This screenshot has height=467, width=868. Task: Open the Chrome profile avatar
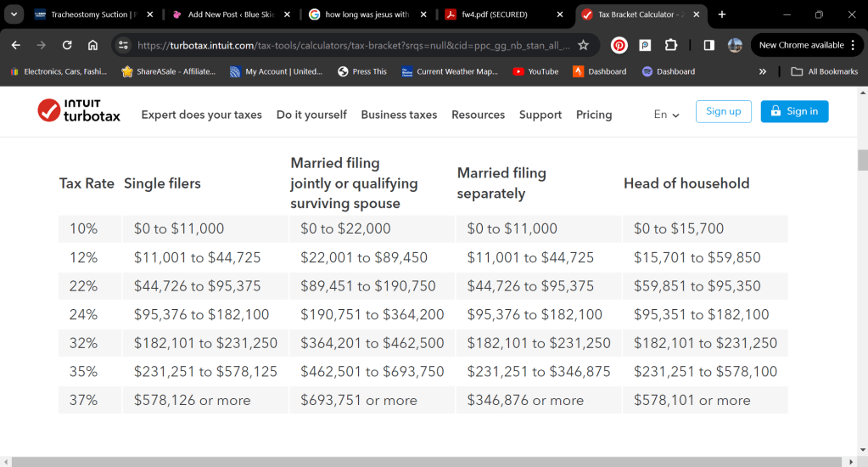click(x=735, y=45)
